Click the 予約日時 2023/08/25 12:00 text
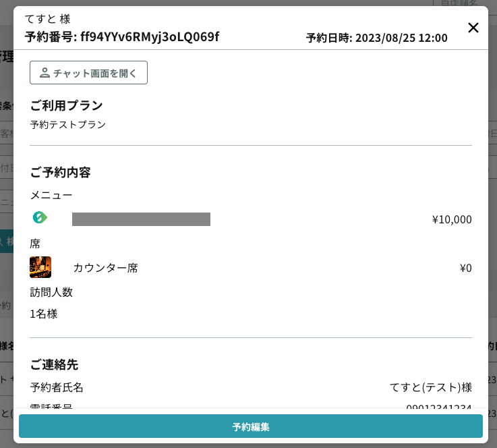This screenshot has height=448, width=497. tap(376, 38)
